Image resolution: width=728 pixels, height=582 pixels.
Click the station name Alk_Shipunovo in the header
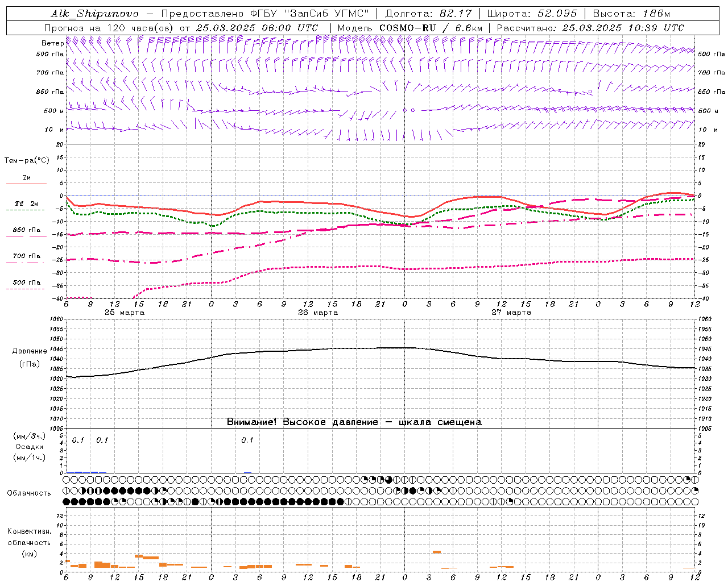point(94,14)
